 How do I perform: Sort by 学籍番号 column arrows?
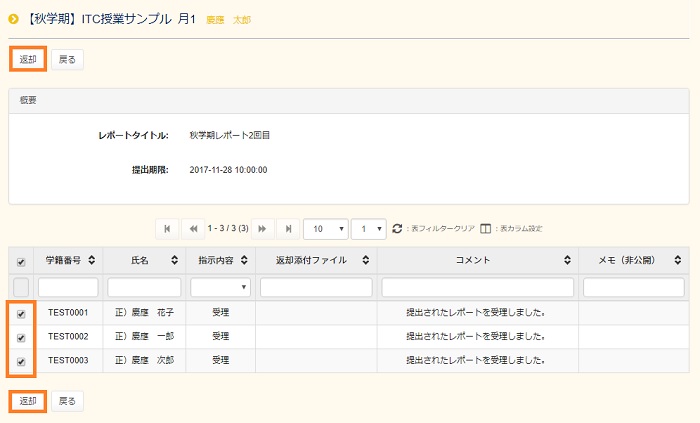(x=92, y=260)
